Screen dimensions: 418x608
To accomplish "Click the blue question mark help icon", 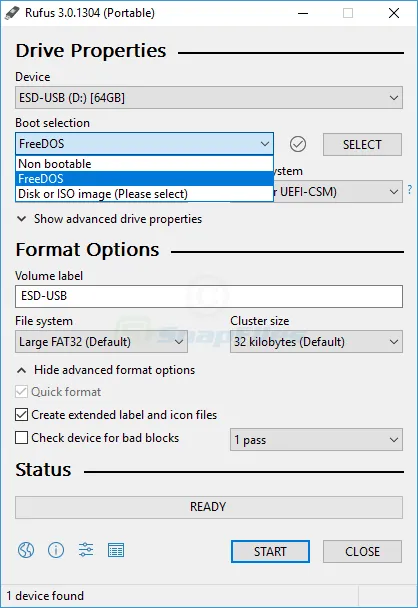I will pyautogui.click(x=409, y=190).
